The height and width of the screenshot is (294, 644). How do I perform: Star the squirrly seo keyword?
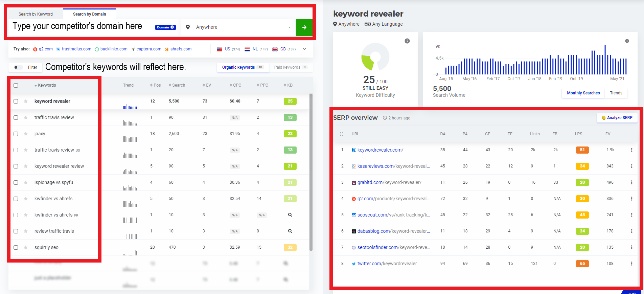click(x=26, y=247)
